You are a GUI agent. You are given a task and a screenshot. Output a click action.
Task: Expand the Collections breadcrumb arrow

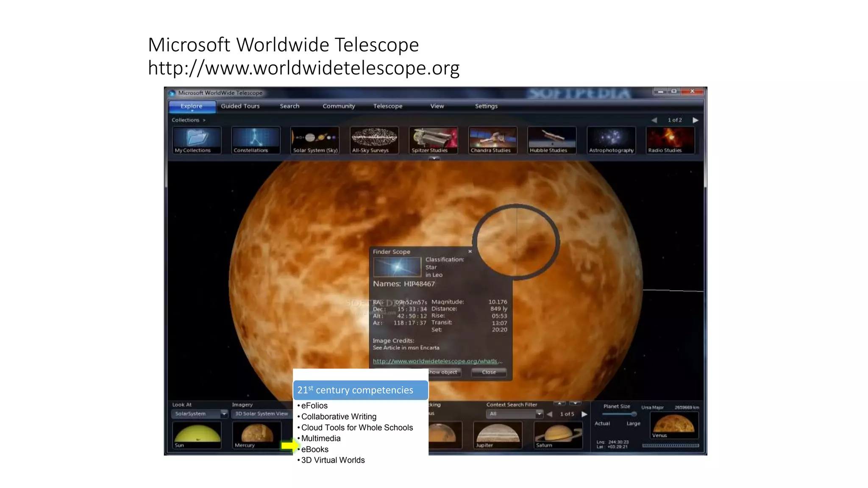(204, 120)
